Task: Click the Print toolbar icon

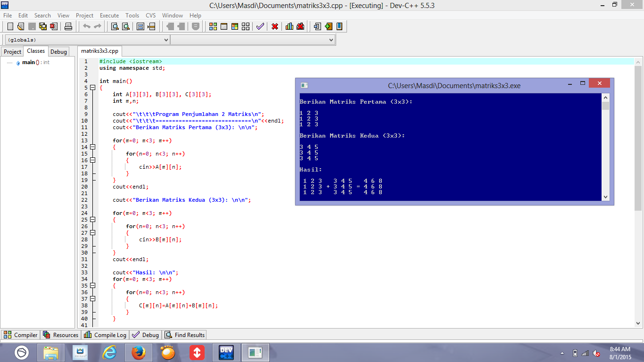Action: coord(68,26)
